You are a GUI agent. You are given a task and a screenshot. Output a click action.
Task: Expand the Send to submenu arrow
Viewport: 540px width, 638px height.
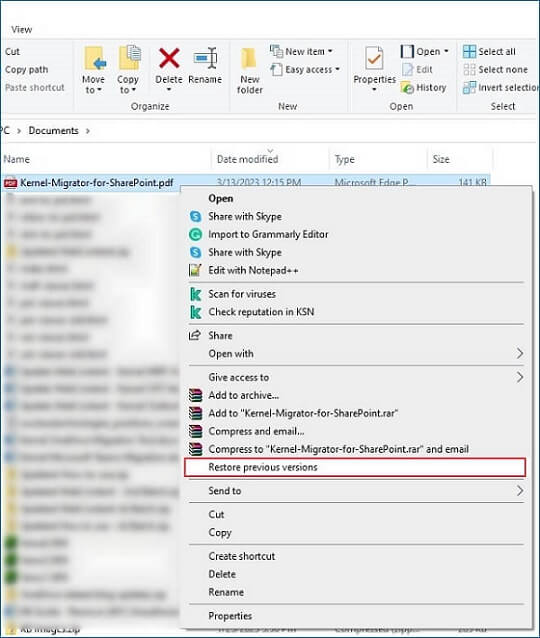coord(520,491)
